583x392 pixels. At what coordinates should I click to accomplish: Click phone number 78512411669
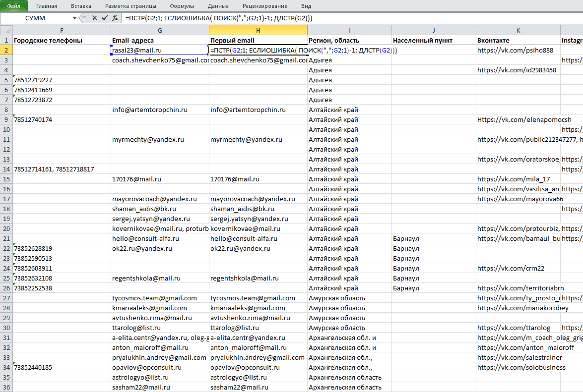tap(62, 90)
